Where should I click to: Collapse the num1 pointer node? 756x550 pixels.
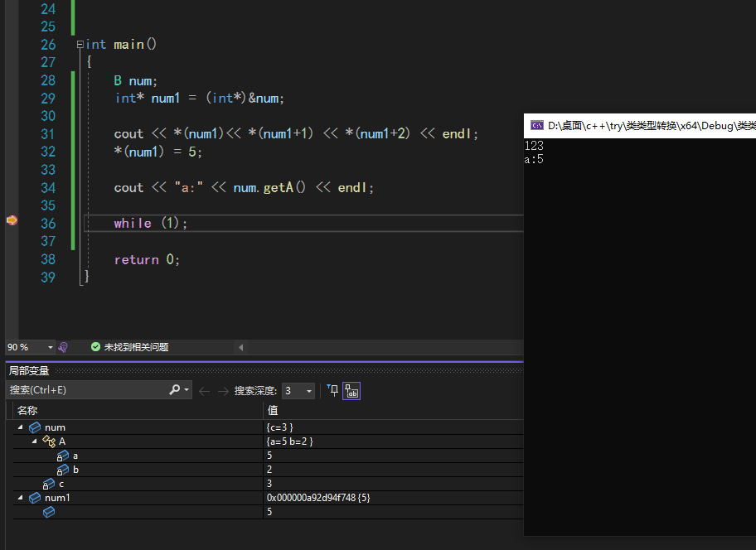click(21, 498)
